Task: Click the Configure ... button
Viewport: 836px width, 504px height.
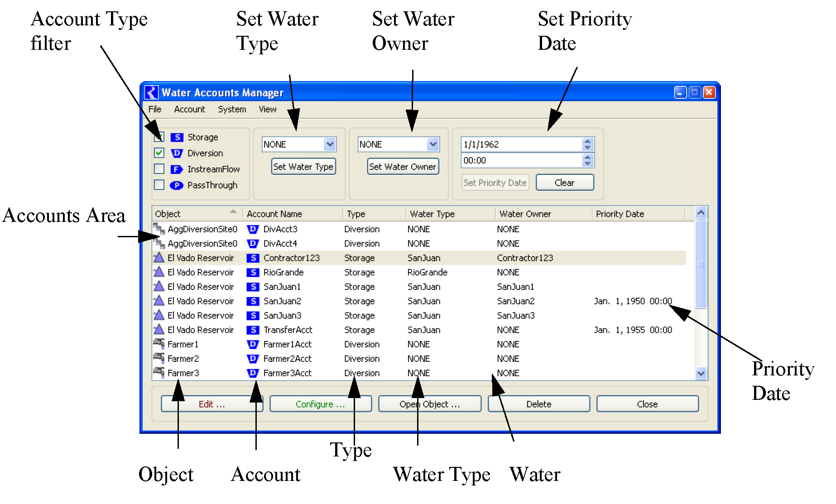Action: [x=320, y=404]
